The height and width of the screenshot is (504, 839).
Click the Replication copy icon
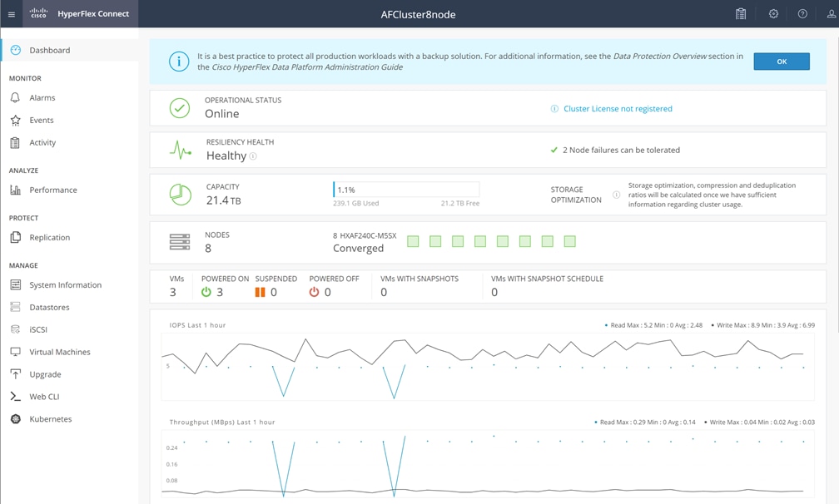(16, 237)
